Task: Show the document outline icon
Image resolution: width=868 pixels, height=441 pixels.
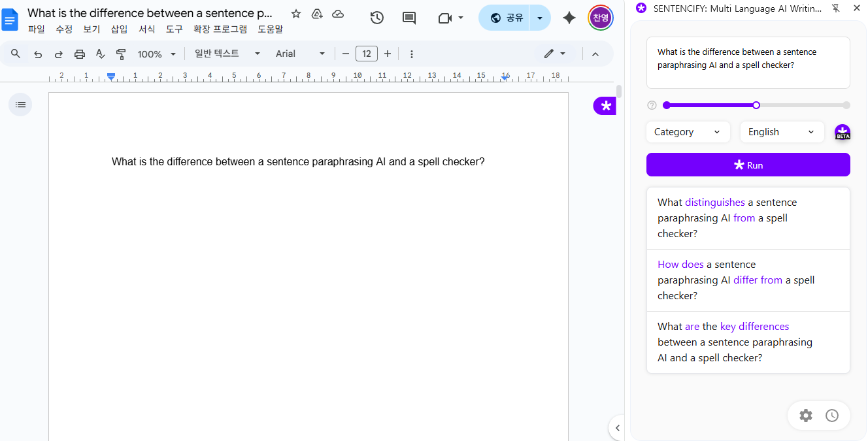Action: click(20, 105)
